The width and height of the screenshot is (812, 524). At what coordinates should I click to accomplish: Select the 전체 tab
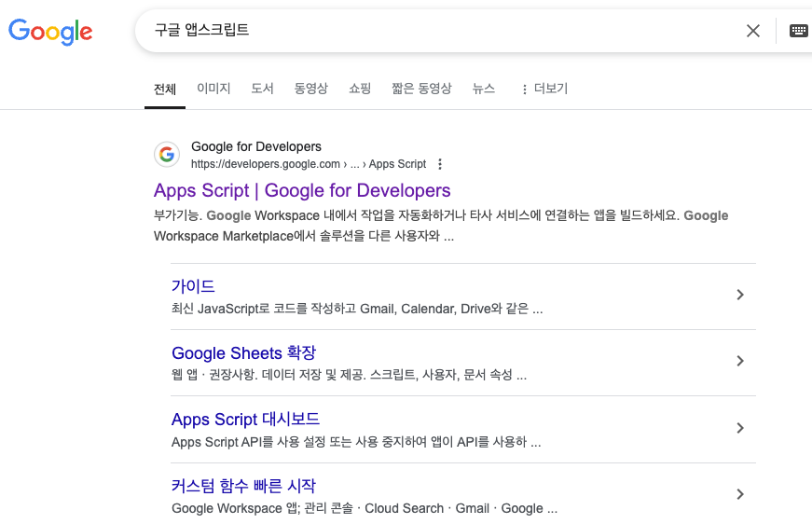coord(165,90)
